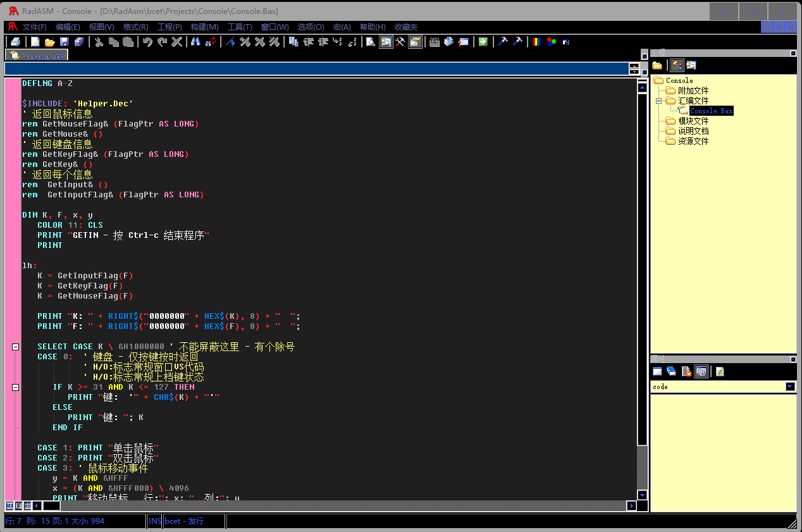Select the 模块文件 folder in project tree

click(693, 121)
